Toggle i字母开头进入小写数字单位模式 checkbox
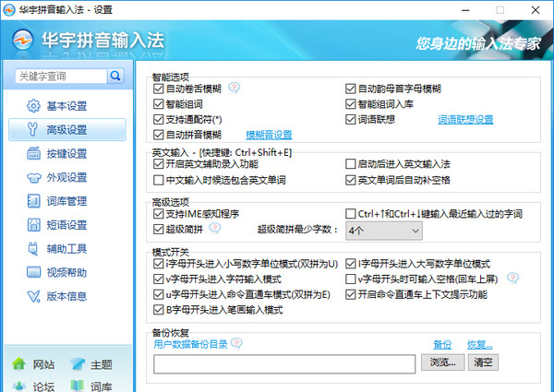Viewport: 554px width, 392px height. point(158,264)
